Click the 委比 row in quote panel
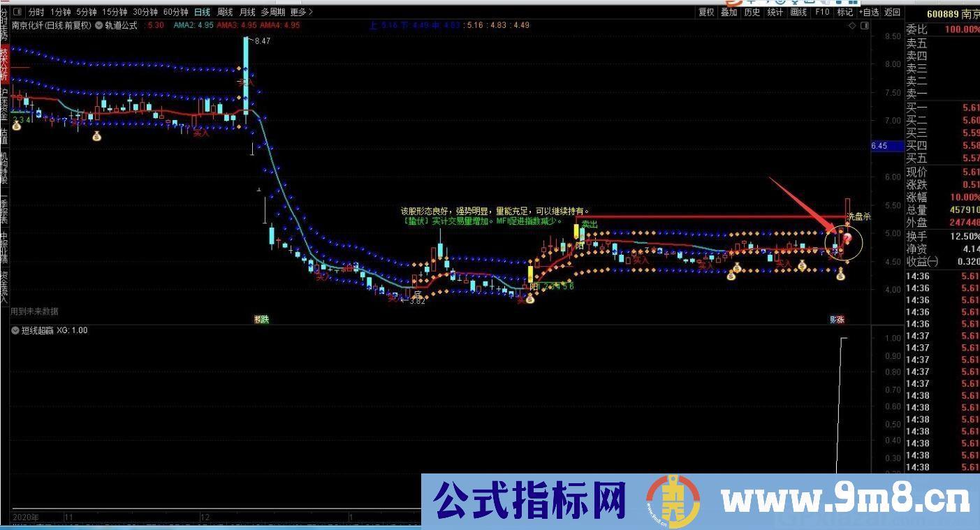Screen dimensions: 980x530 pyautogui.click(x=942, y=29)
